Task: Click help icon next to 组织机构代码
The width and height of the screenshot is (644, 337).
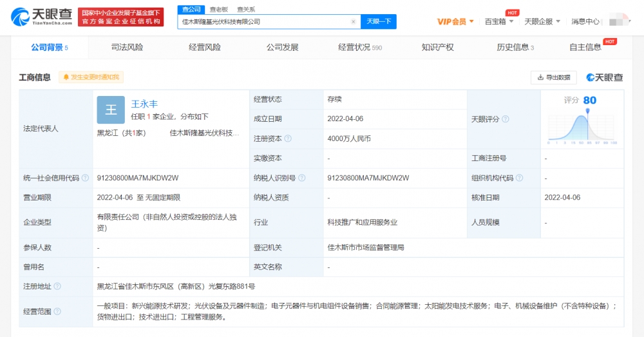Action: pyautogui.click(x=519, y=178)
